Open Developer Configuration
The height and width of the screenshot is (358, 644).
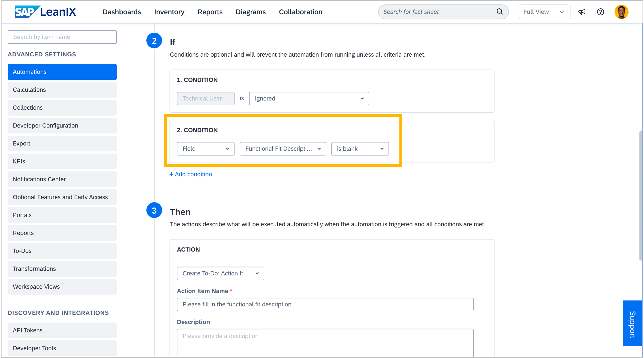coord(62,125)
